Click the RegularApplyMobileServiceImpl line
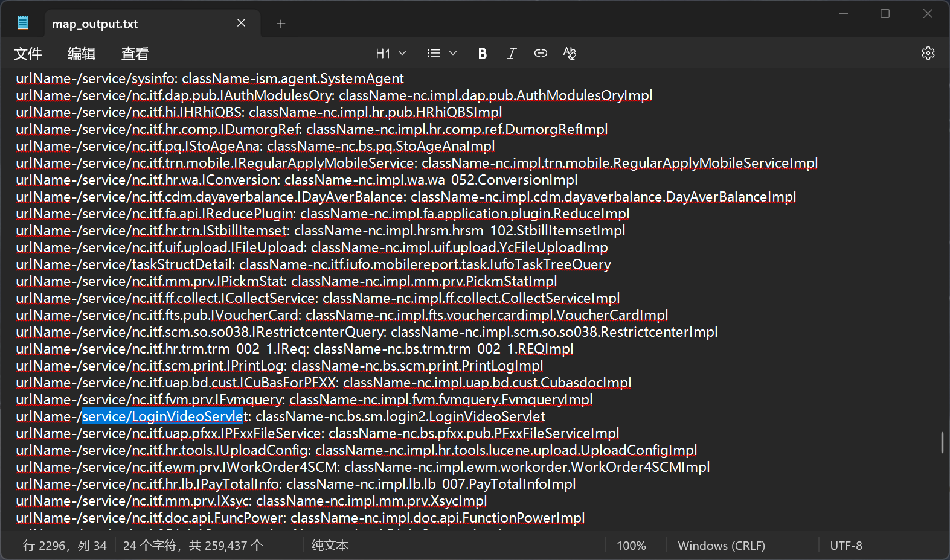Screen dimensions: 950x560 pos(417,163)
